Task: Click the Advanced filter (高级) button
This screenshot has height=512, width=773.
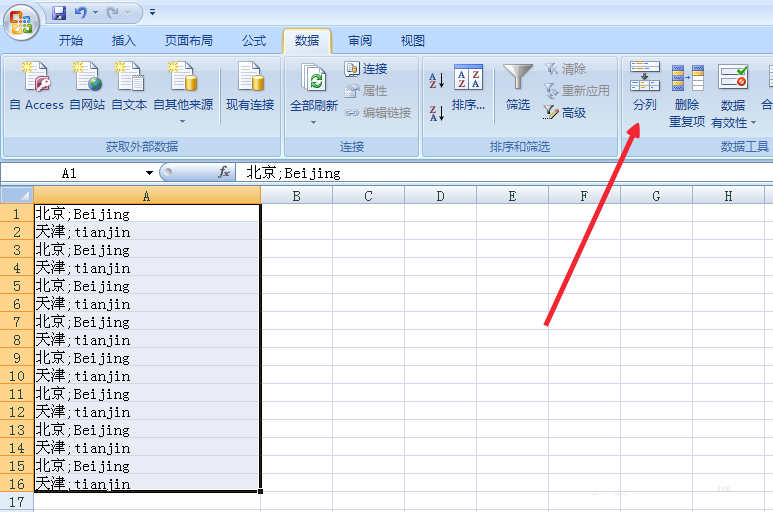Action: [x=565, y=113]
